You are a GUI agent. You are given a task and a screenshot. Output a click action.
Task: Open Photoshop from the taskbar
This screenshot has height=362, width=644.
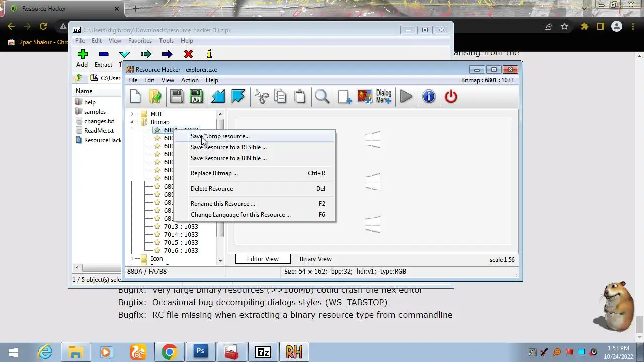(x=200, y=352)
